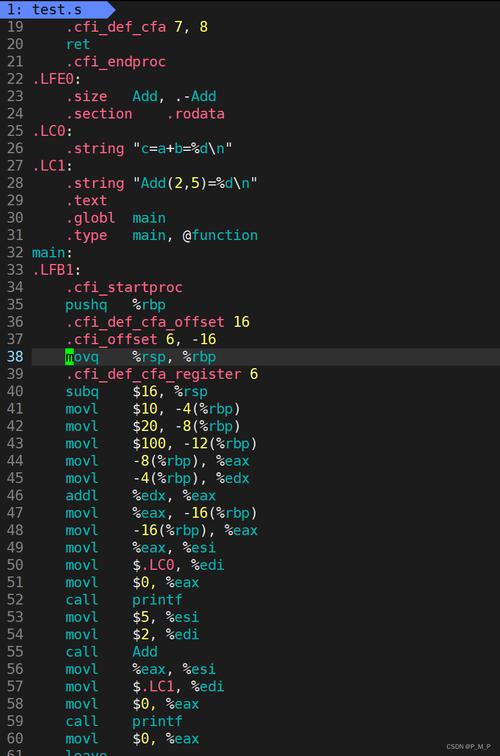Click the .LC0: label line
Screen dimensions: 500x756
52,131
